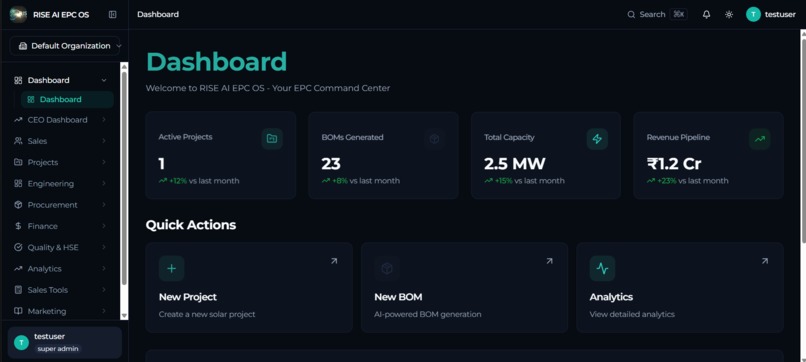The width and height of the screenshot is (806, 362).
Task: Expand the Finance section chevron
Action: click(104, 226)
